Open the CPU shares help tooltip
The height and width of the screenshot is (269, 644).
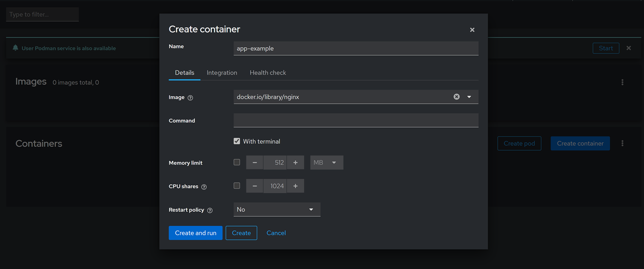[x=204, y=187]
